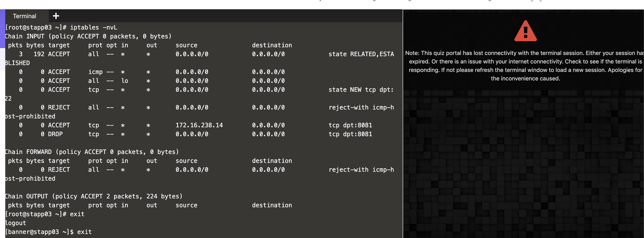
Task: Click the 'lo' interface in ACCEPT rule
Action: pos(124,81)
